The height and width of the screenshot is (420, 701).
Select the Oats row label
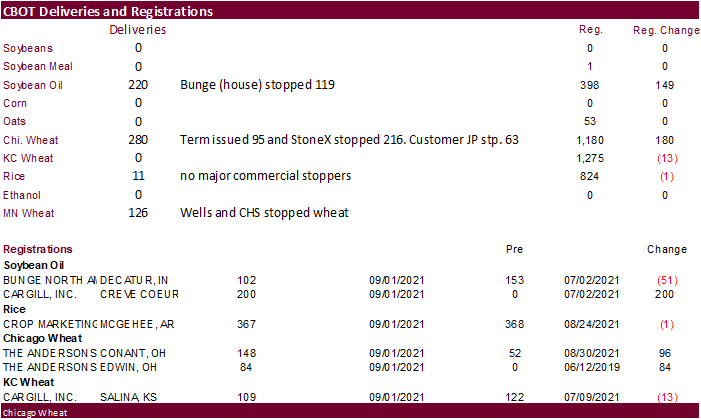coord(15,121)
